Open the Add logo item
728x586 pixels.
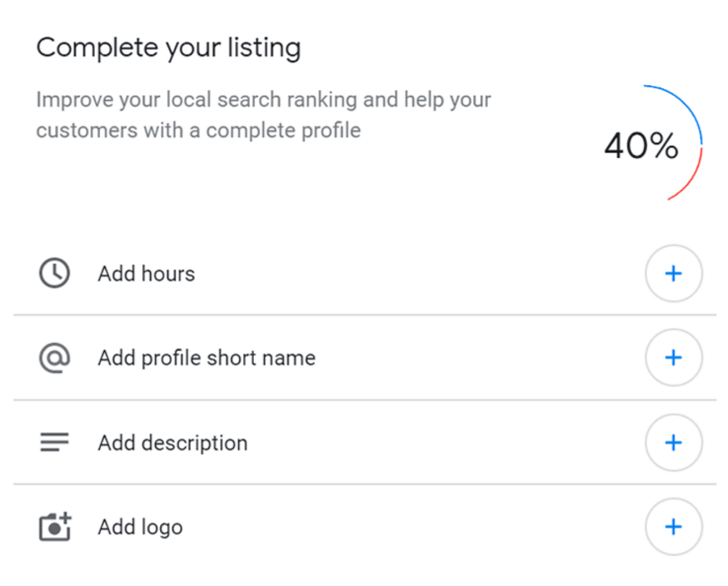click(x=673, y=527)
